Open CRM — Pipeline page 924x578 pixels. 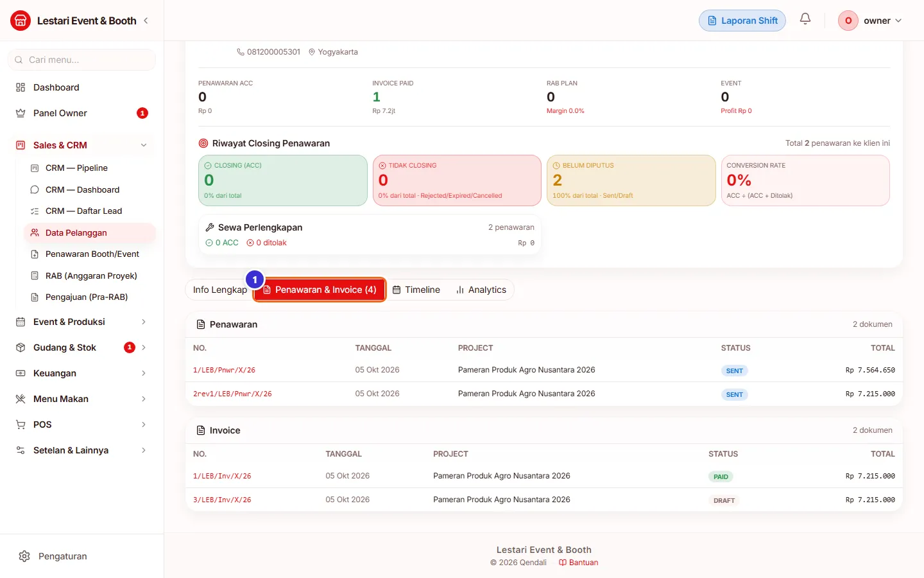(89, 168)
